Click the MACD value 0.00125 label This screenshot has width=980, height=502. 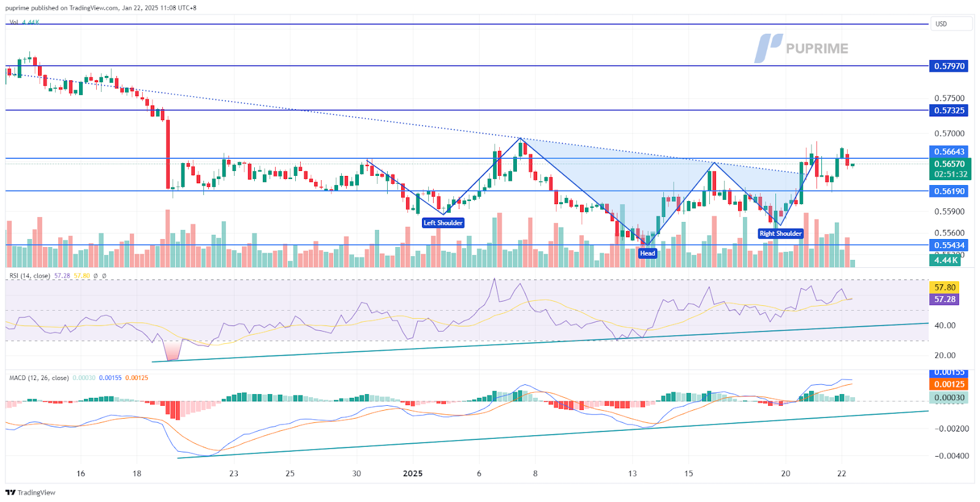(x=948, y=384)
